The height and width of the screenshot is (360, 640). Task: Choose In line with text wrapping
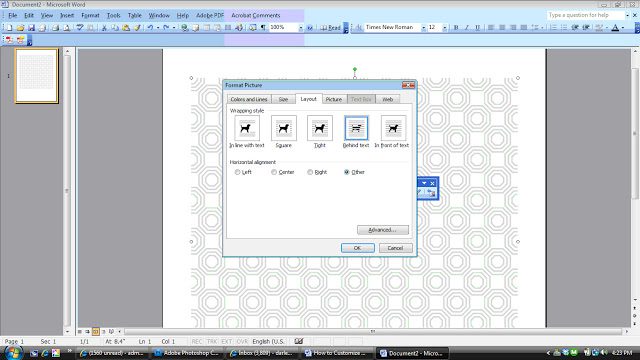click(247, 128)
